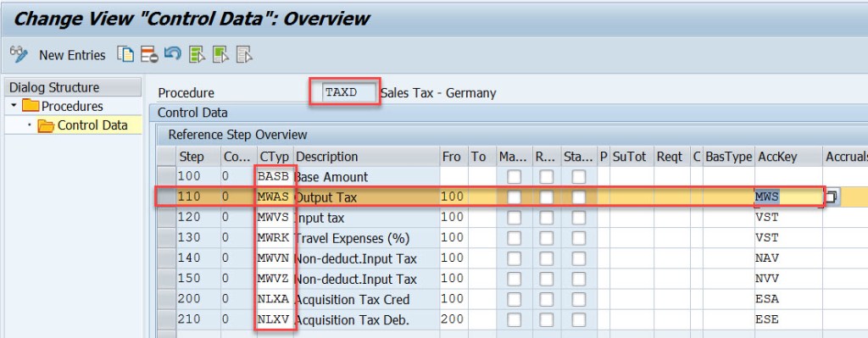Tick Statistics checkbox for Output Tax row
This screenshot has height=338, width=868.
pos(578,197)
